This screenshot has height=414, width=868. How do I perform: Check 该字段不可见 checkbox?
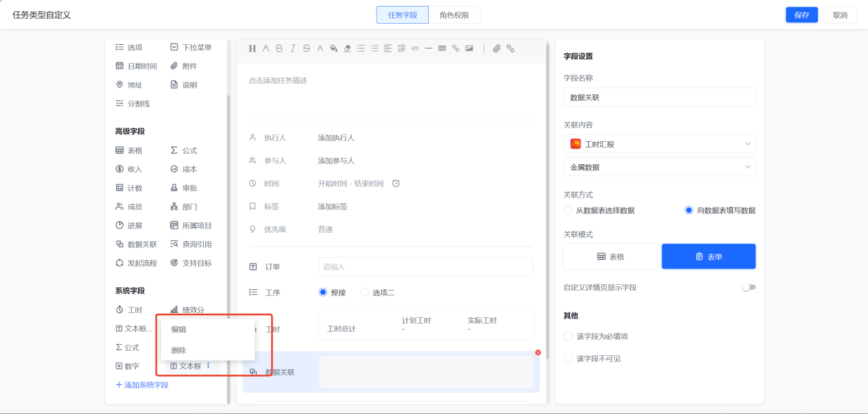(568, 359)
